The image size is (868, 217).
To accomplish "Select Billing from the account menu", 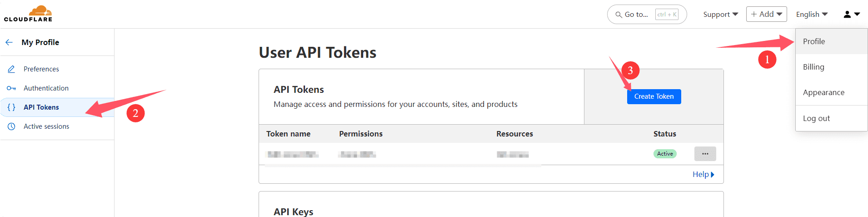I will pyautogui.click(x=813, y=67).
